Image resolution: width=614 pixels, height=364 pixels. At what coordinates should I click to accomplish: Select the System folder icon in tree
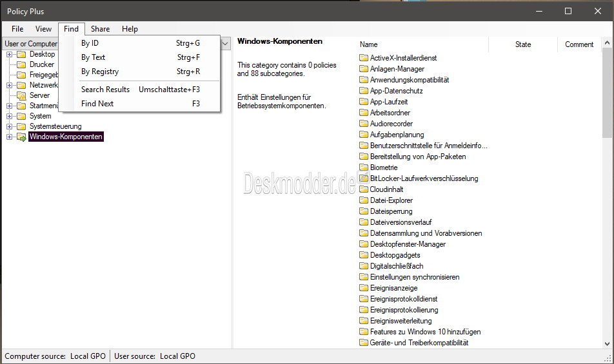[x=21, y=116]
